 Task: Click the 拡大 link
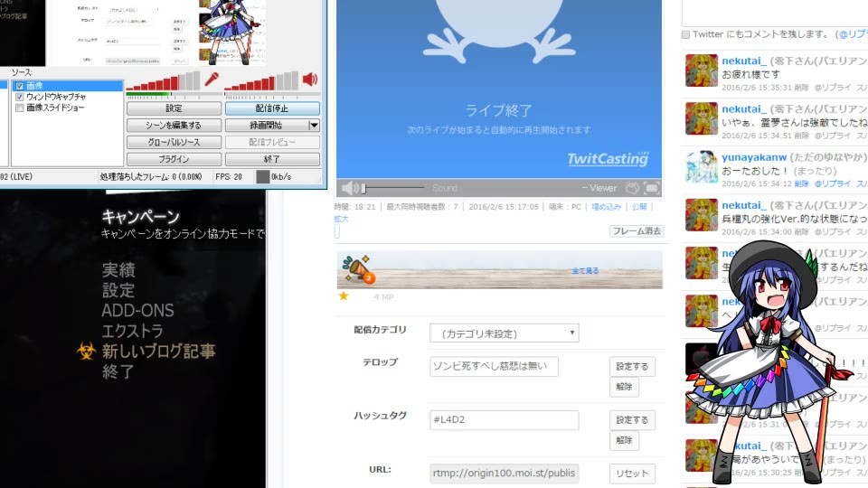[x=342, y=219]
